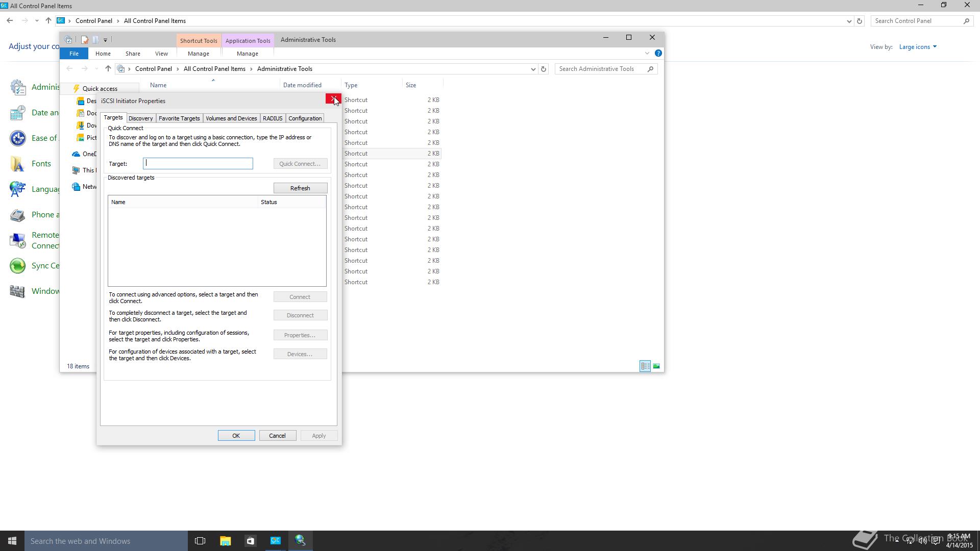Open View ribbon tab in Administrative Tools

tap(161, 54)
